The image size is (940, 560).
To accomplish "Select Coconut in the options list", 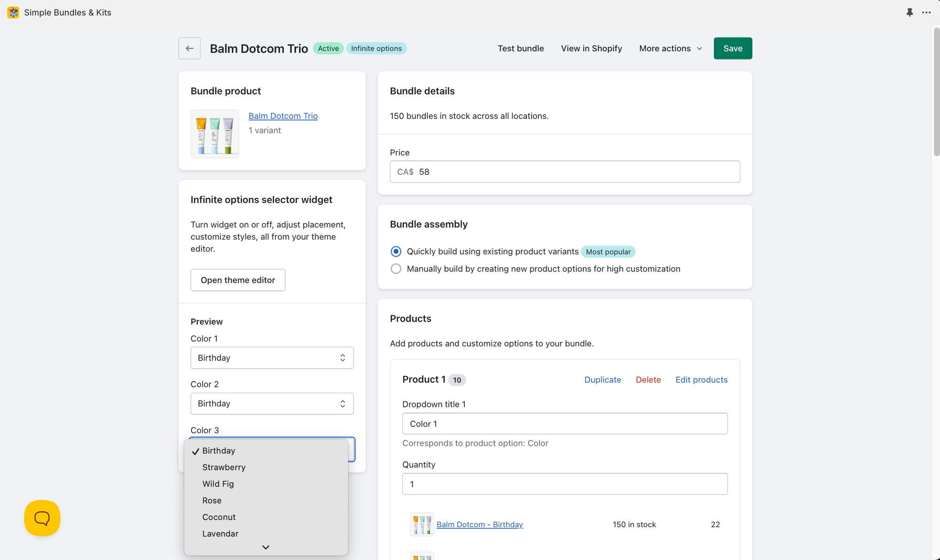I will (219, 517).
